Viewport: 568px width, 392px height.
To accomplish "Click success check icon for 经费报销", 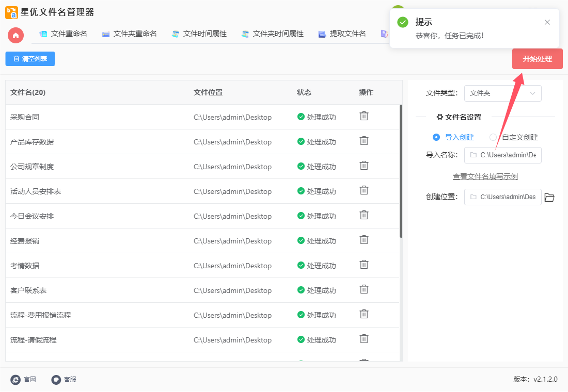I will click(301, 240).
